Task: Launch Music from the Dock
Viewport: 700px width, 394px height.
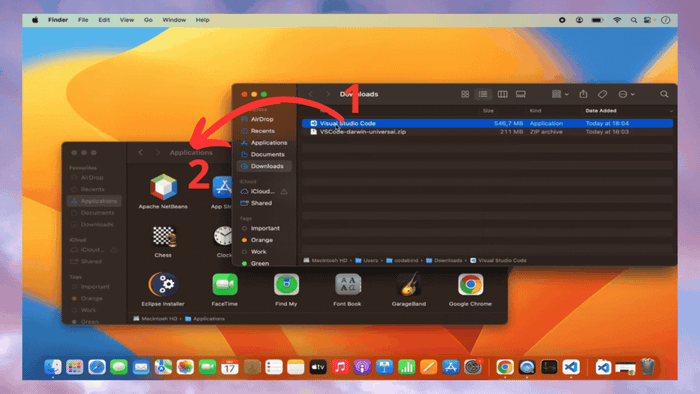Action: click(340, 367)
